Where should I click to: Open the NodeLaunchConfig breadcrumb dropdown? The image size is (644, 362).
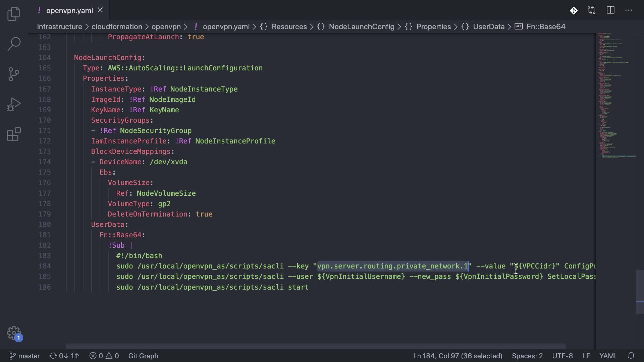tap(361, 26)
